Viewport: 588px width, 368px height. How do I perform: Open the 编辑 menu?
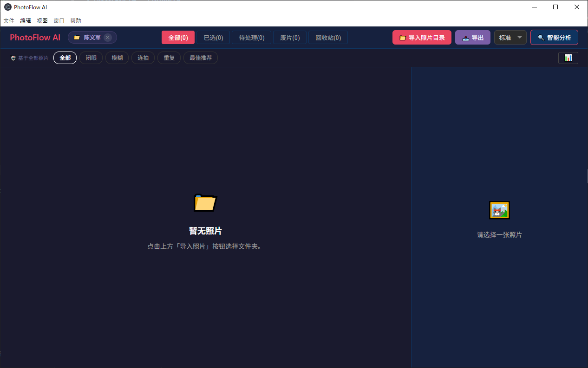26,21
